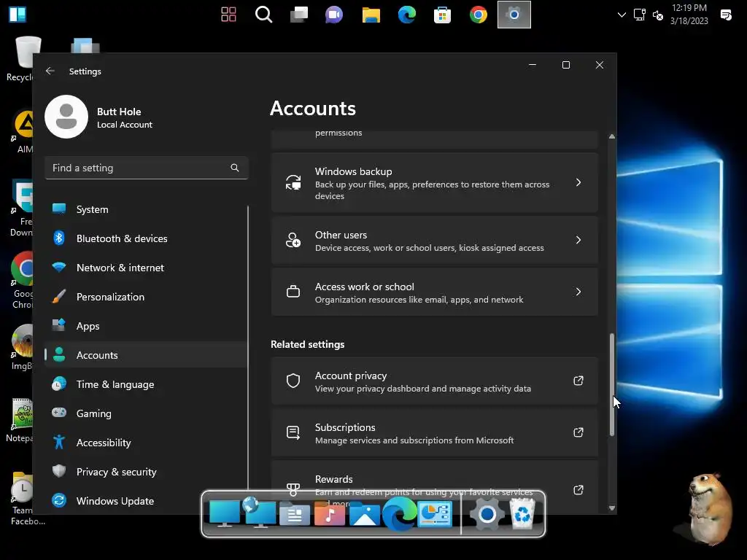The width and height of the screenshot is (747, 560).
Task: Open Gaming settings
Action: (145, 413)
